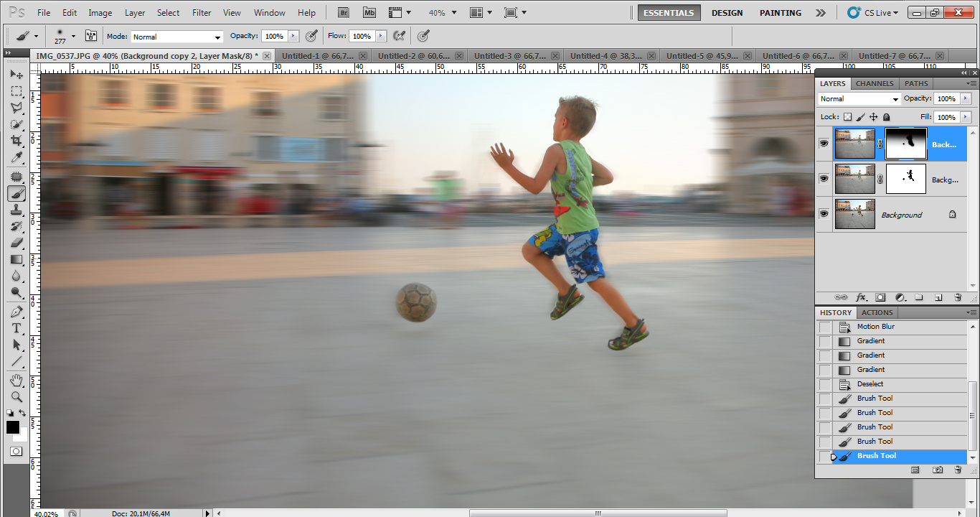Open Flow slider arrow
Screen dimensions: 980x517
click(381, 36)
